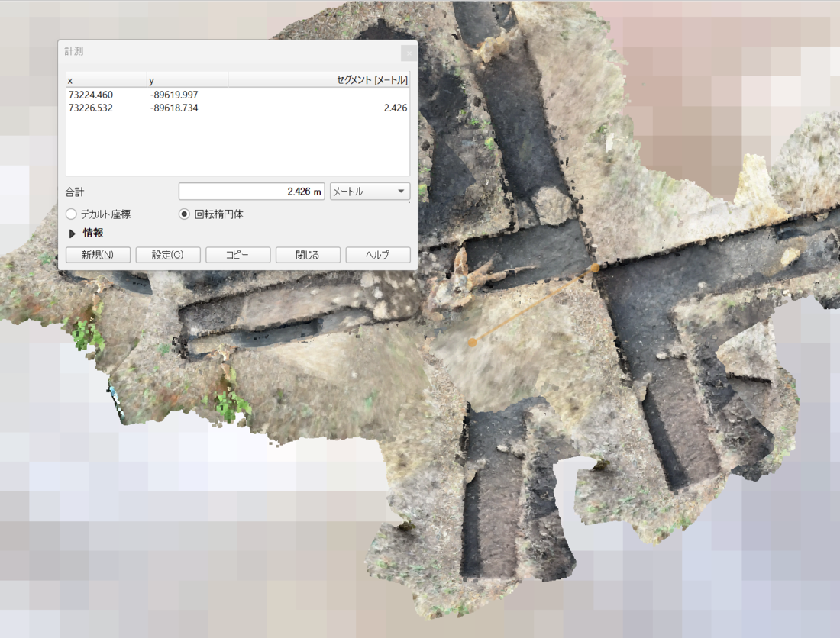Open measurement settings with 設定(C) button
Screen dimensions: 840x638
168,255
